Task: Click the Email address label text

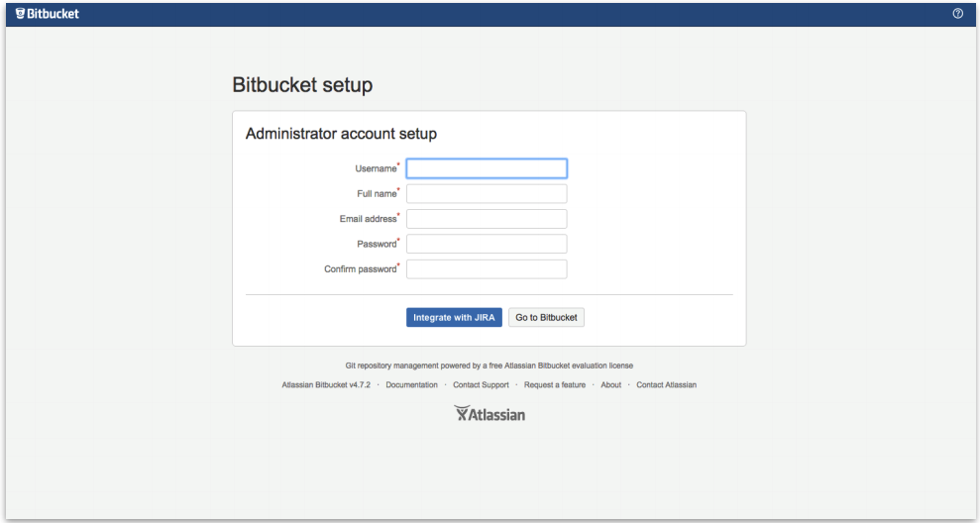Action: pyautogui.click(x=368, y=219)
